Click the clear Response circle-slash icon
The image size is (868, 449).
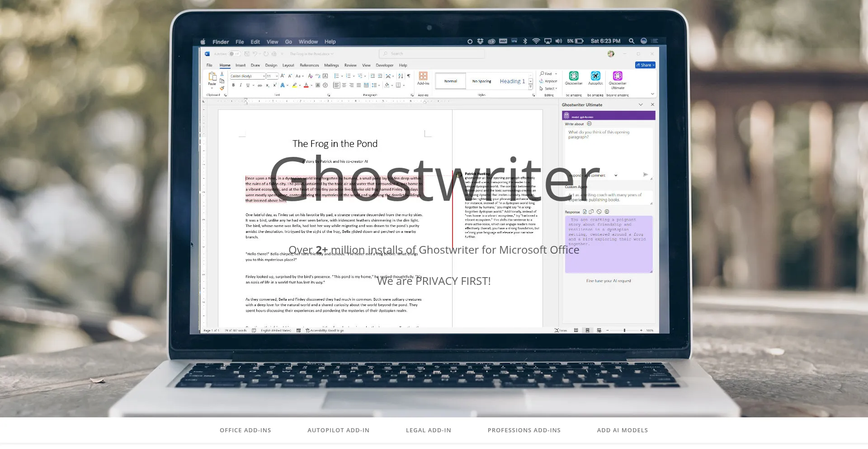599,212
